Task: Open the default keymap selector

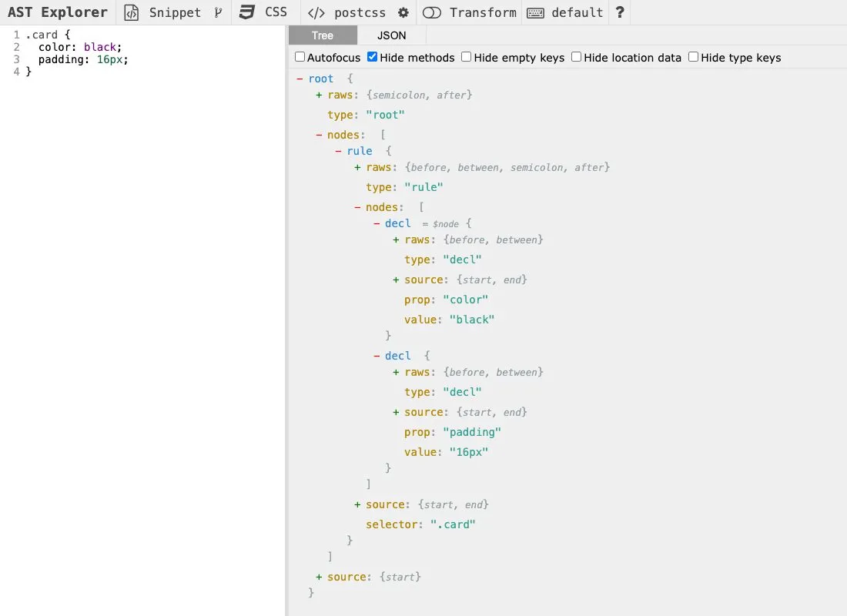Action: tap(565, 12)
